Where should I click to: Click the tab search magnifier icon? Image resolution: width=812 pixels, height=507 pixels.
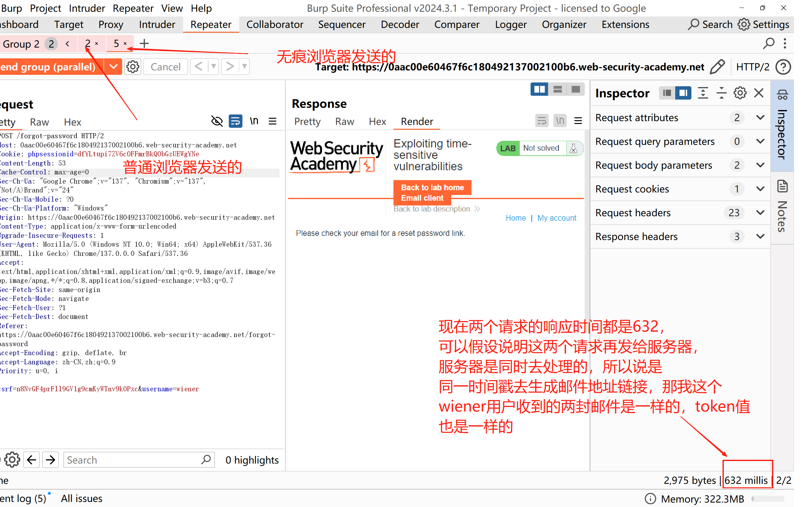click(x=769, y=43)
